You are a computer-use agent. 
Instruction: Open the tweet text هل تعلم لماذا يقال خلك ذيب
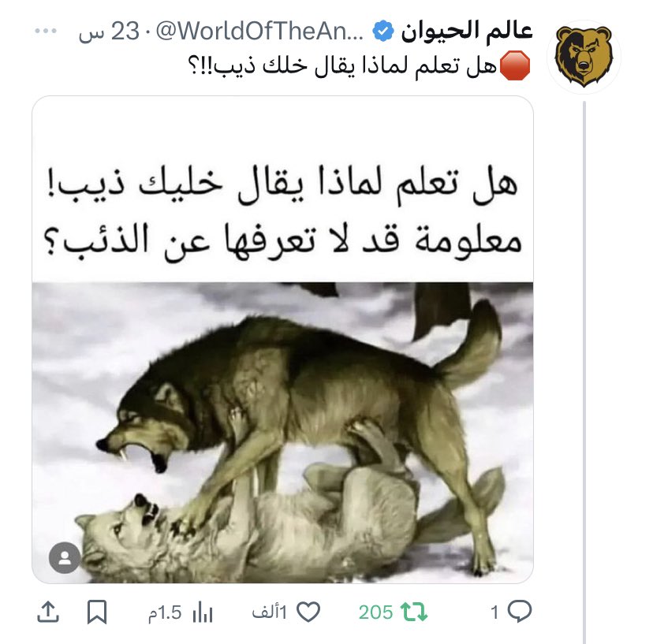pos(343,65)
